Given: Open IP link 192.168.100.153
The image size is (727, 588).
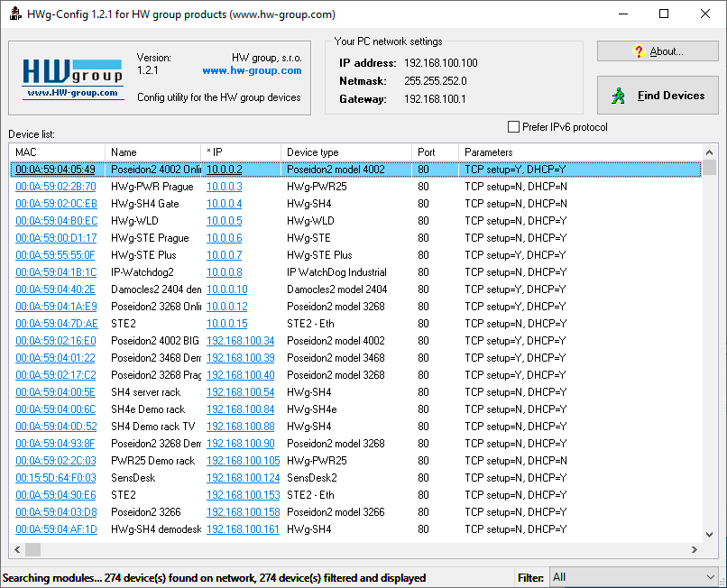Looking at the screenshot, I should coord(244,496).
